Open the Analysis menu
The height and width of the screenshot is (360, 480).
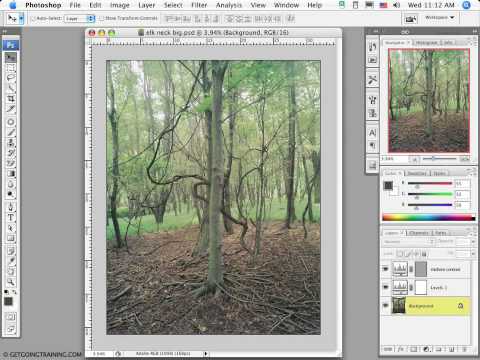click(x=229, y=5)
